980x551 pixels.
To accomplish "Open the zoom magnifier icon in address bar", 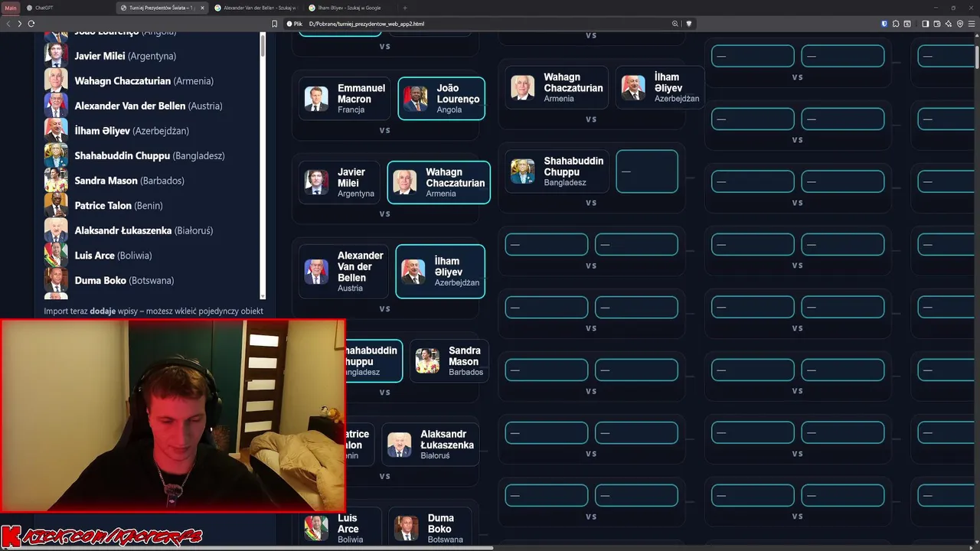I will point(675,24).
